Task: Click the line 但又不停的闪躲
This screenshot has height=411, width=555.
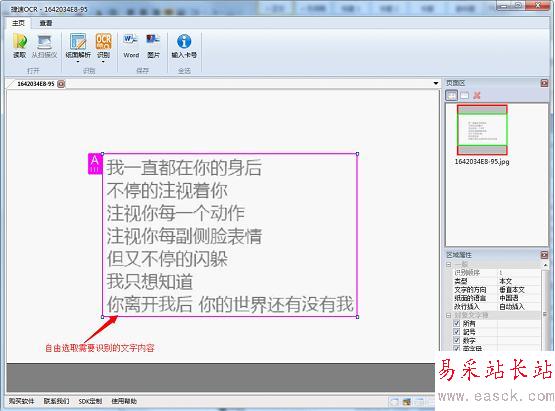Action: (x=167, y=259)
